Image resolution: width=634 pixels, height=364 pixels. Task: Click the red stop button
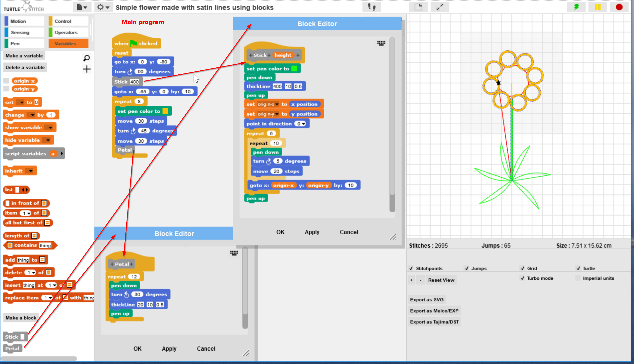619,7
